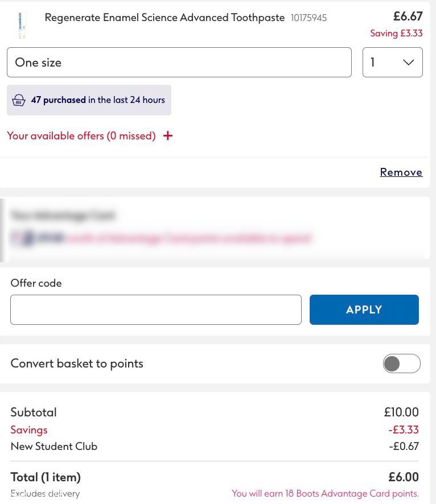Open the Regenerate toothpaste product thumbnail
Viewport: 436px width, 504px height.
(x=22, y=26)
